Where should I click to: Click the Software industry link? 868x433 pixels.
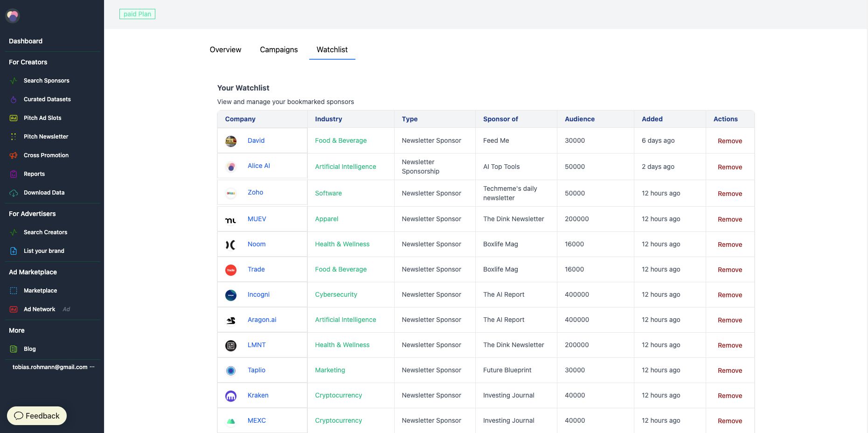pos(328,193)
